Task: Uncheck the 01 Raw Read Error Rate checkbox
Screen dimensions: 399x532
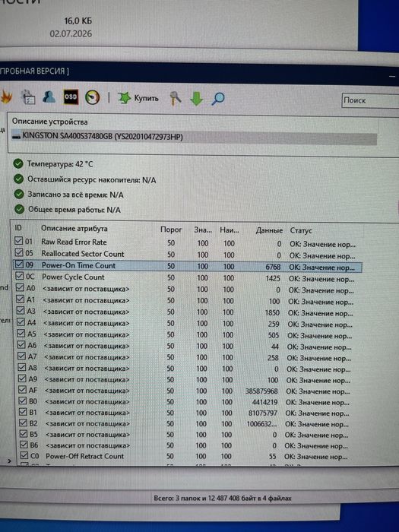Action: coord(19,241)
